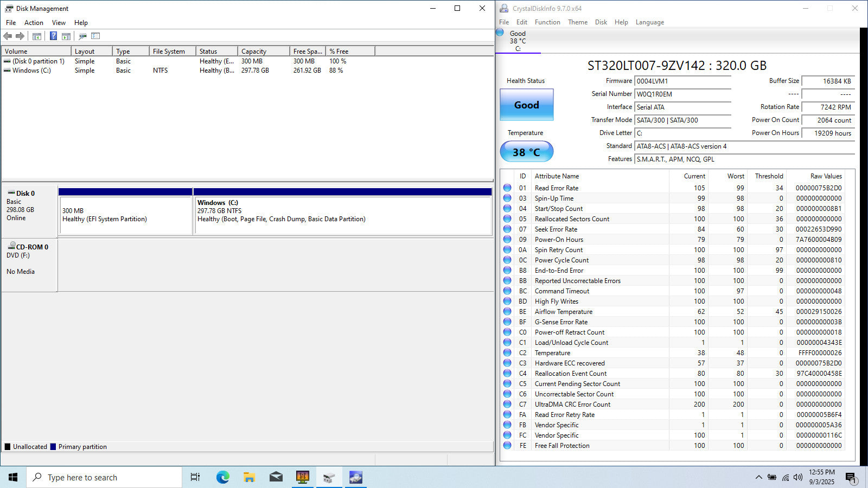Open CrystalDiskInfo Language menu
The width and height of the screenshot is (868, 488).
click(x=650, y=22)
